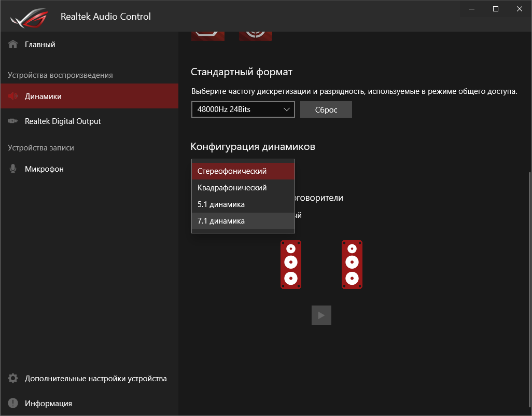Viewport: 532px width, 416px height.
Task: Expand the 48000Hz 24Bits format dropdown
Action: click(243, 109)
